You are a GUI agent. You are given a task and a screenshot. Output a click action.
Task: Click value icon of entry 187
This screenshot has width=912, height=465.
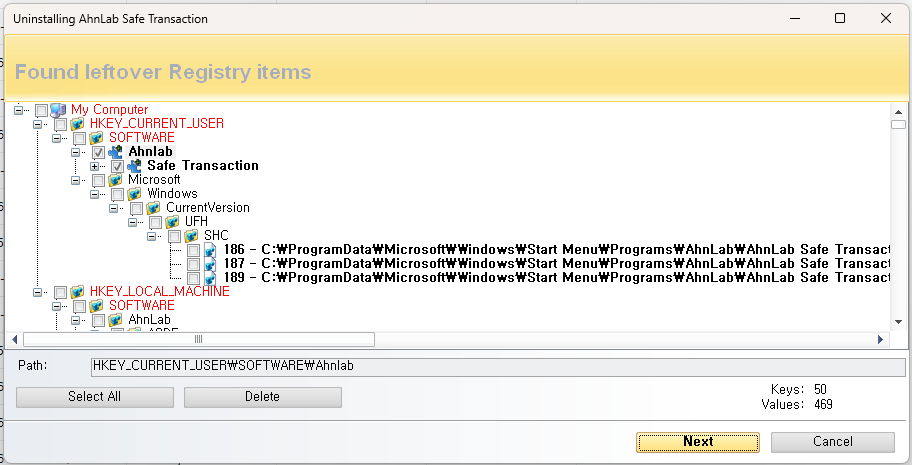210,264
